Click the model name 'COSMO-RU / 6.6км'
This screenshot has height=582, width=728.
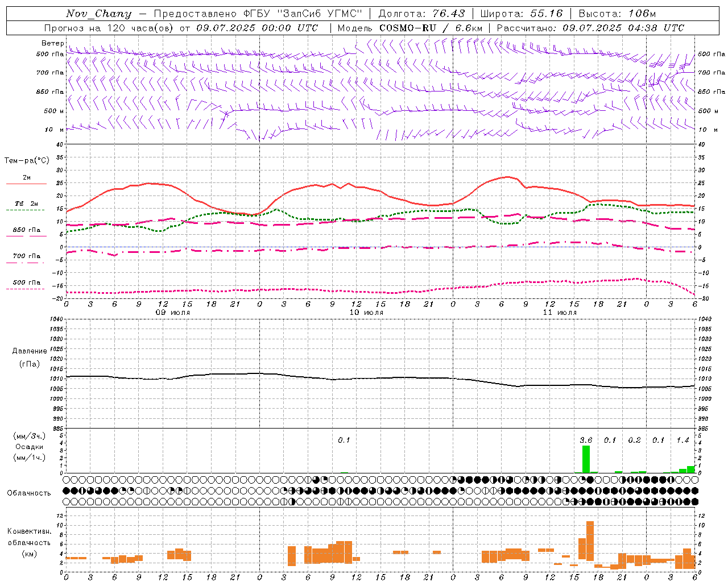[431, 28]
